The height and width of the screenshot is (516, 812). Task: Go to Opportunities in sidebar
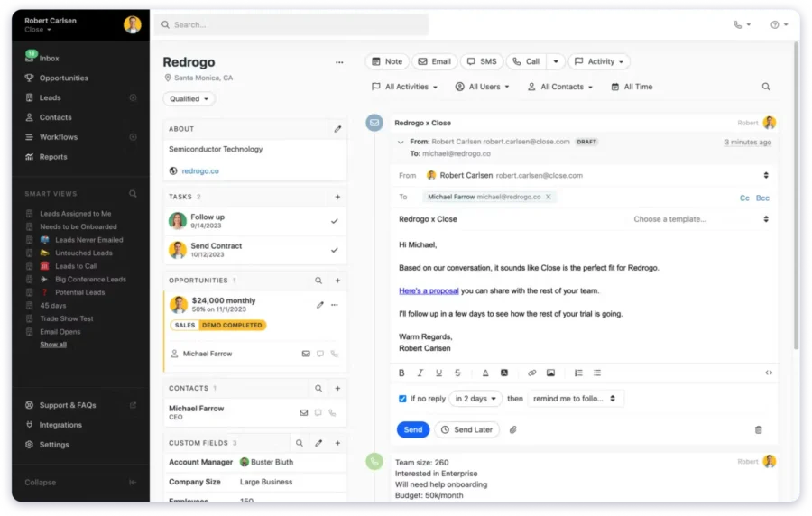click(64, 78)
